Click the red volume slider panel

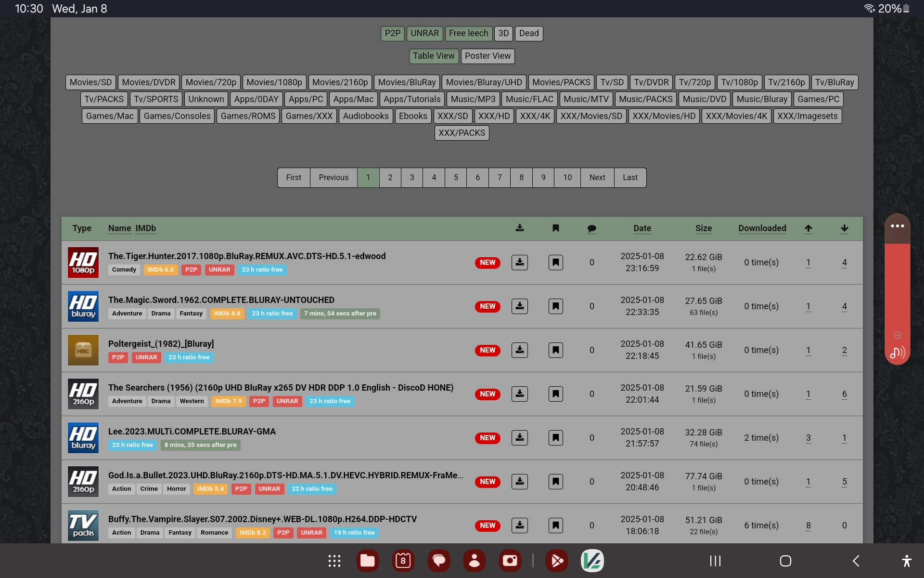pyautogui.click(x=897, y=289)
